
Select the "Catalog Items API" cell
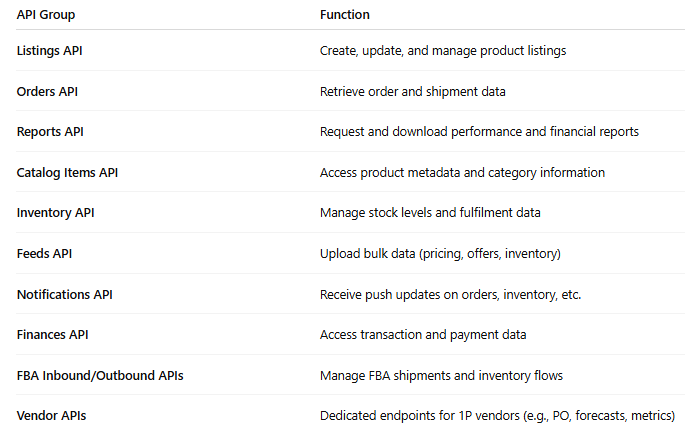67,173
